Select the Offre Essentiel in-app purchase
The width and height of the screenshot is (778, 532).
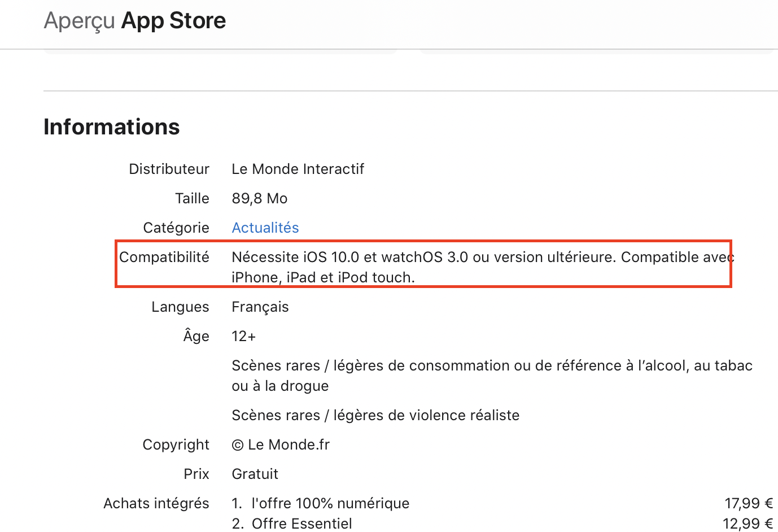pos(301,524)
